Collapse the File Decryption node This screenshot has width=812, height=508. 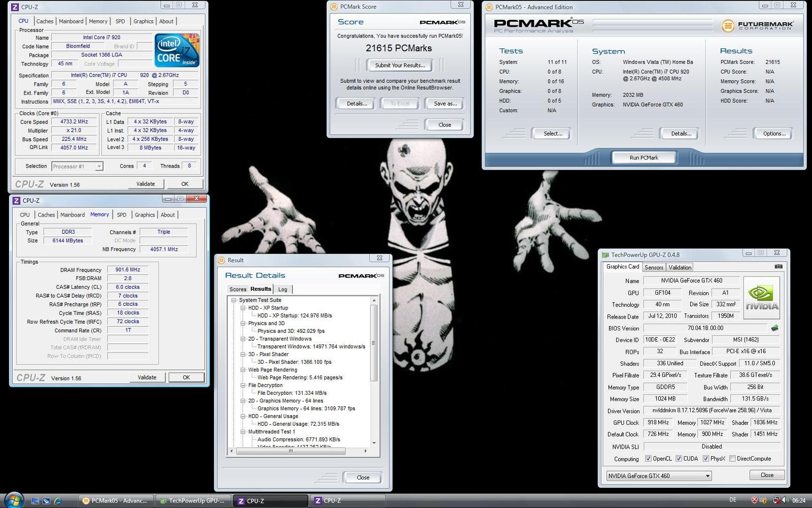[243, 385]
